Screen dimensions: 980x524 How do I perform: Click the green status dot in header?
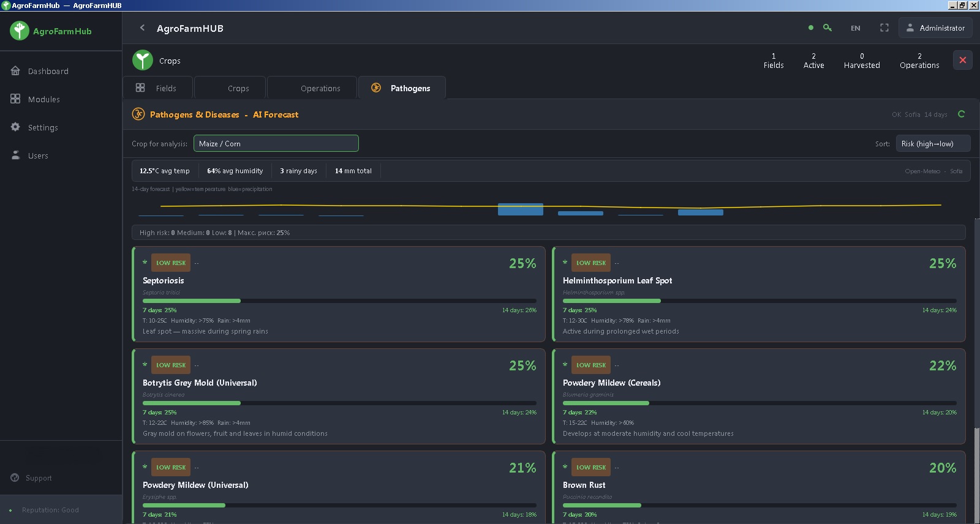click(811, 28)
